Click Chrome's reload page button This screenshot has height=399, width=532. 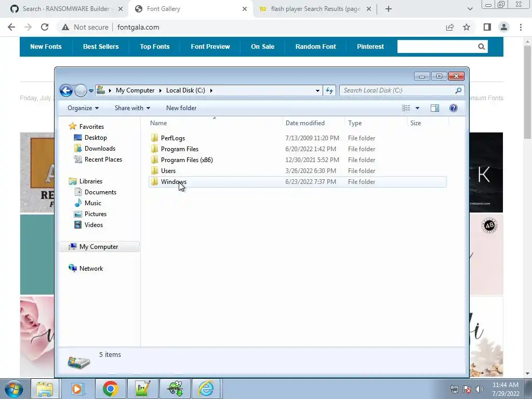click(45, 27)
